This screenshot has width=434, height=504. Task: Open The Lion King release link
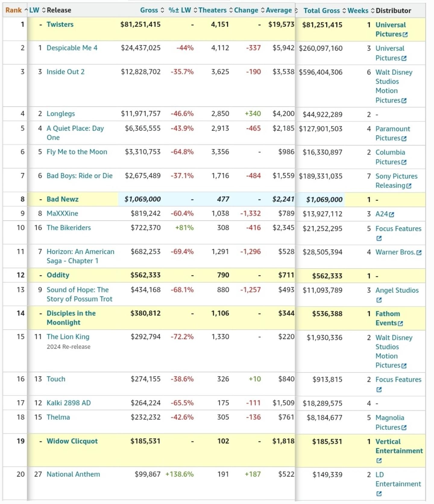[68, 337]
